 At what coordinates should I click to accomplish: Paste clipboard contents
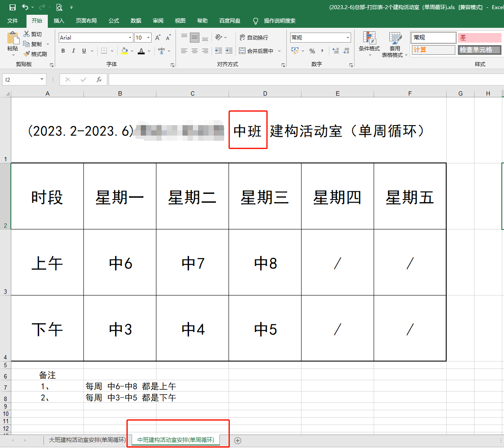tap(13, 41)
